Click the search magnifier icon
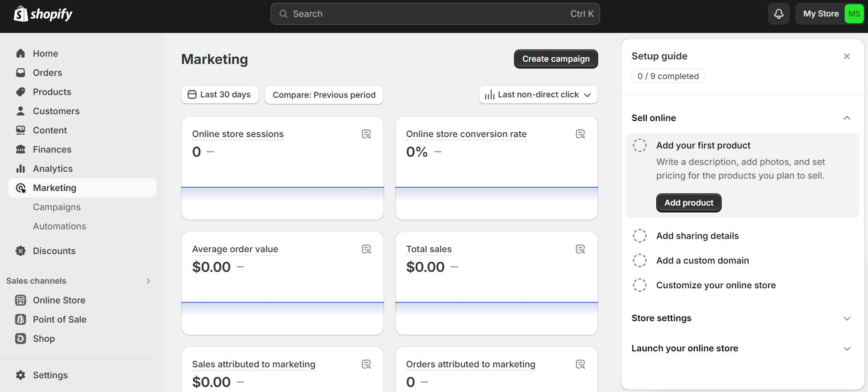Viewport: 868px width, 392px height. (x=284, y=14)
